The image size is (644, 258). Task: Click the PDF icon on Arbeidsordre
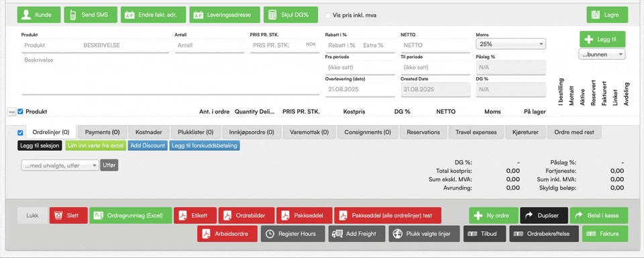(207, 234)
